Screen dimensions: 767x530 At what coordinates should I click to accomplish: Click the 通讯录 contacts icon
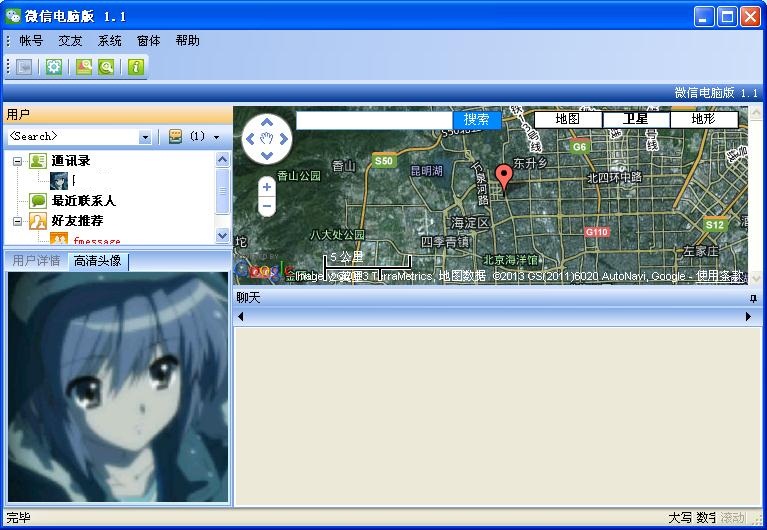pyautogui.click(x=38, y=161)
